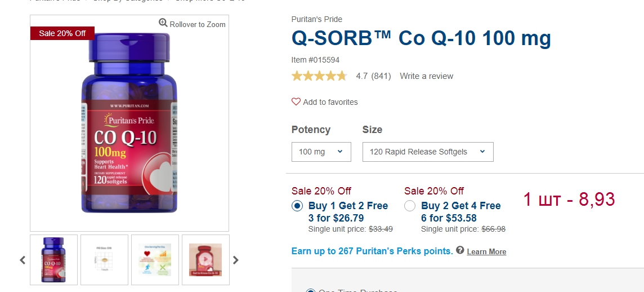Click the main CO Q-10 bottle image

pyautogui.click(x=129, y=124)
